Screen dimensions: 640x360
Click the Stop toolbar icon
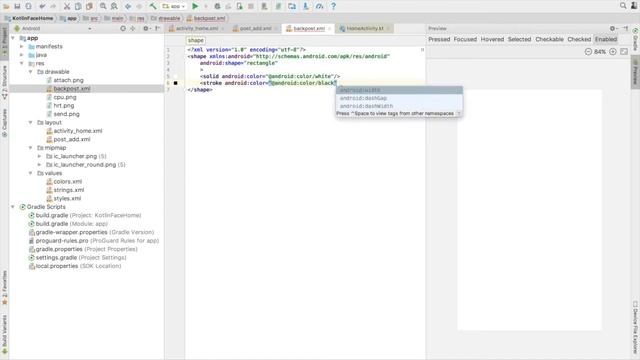[251, 6]
